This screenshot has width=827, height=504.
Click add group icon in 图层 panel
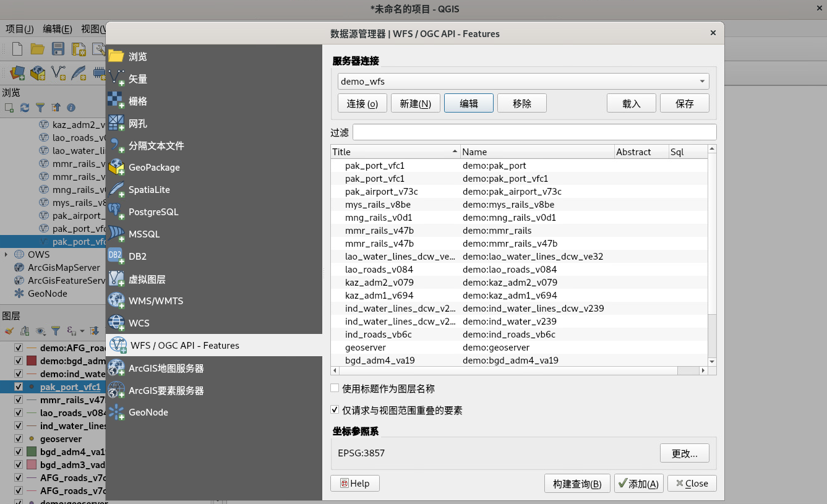[x=24, y=331]
